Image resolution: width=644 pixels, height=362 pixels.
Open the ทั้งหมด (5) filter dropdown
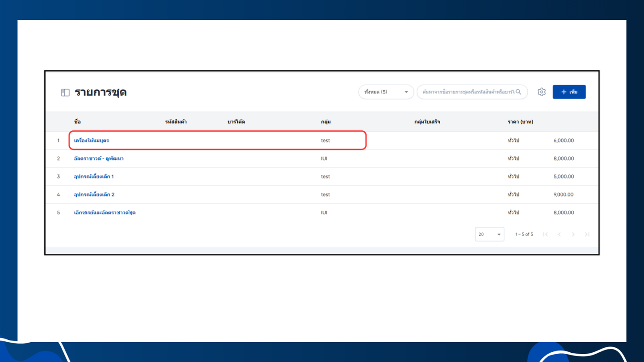click(x=386, y=92)
